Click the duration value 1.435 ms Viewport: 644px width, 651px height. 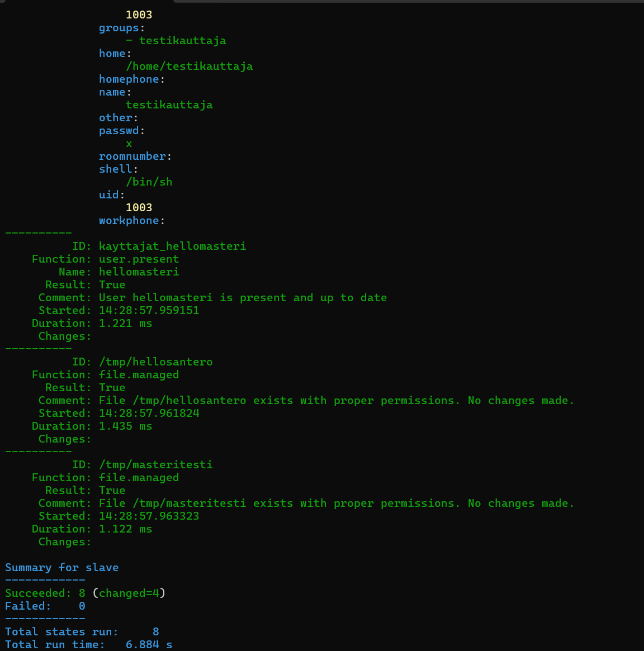point(125,426)
